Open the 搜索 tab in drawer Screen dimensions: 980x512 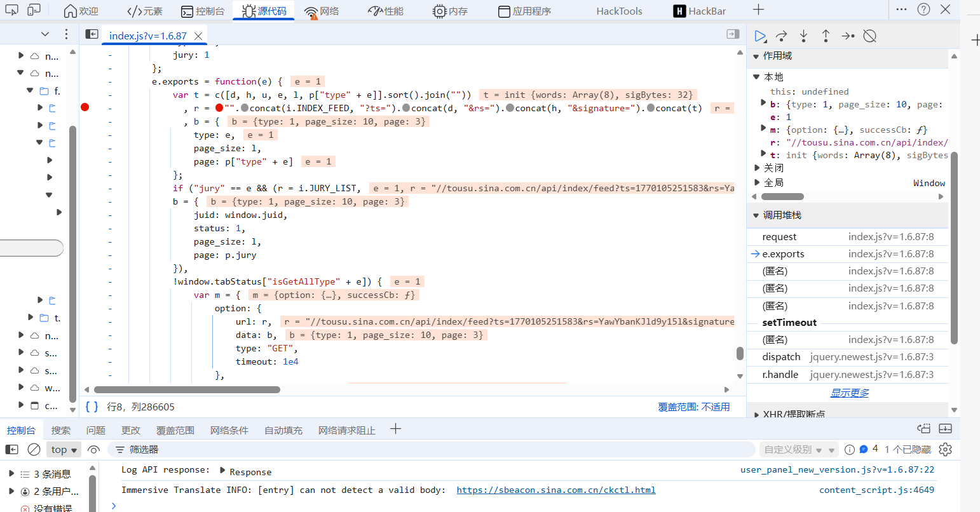(x=61, y=430)
